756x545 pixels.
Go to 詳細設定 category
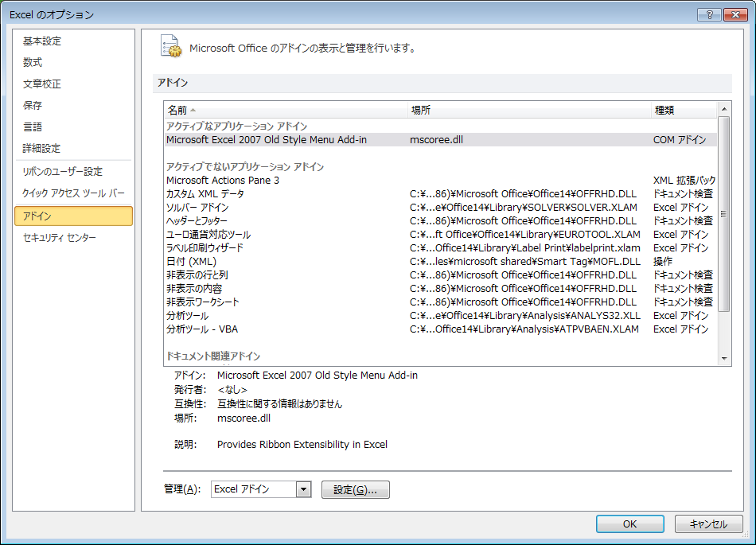pos(42,149)
